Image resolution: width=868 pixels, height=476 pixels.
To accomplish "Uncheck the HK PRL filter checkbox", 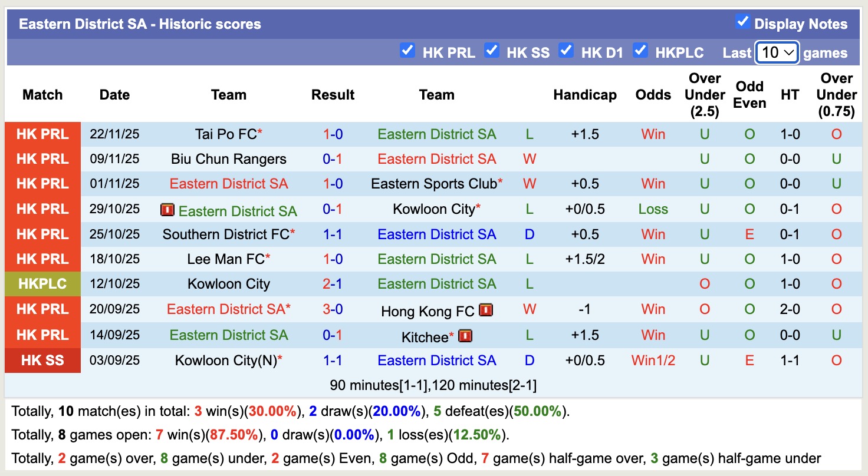I will pyautogui.click(x=407, y=51).
